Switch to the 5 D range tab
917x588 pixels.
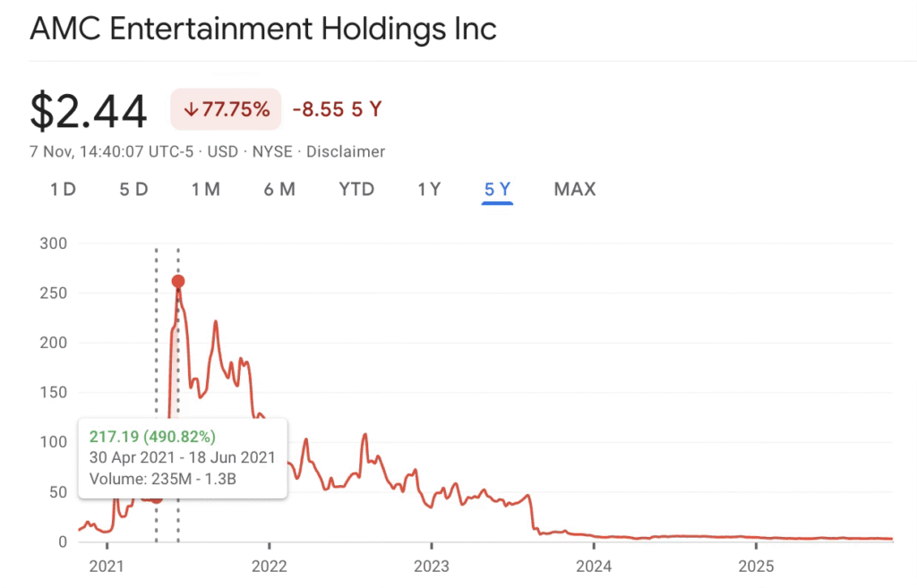click(x=133, y=189)
